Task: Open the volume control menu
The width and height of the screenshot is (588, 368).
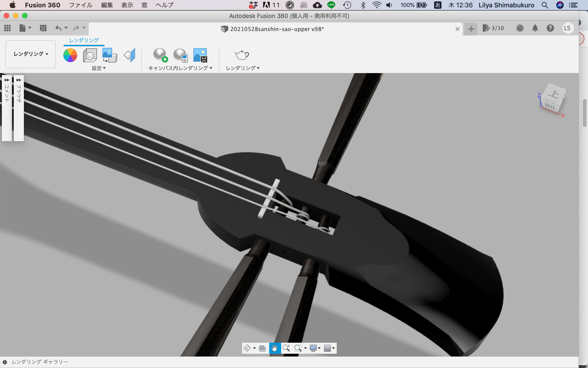Action: (x=389, y=5)
